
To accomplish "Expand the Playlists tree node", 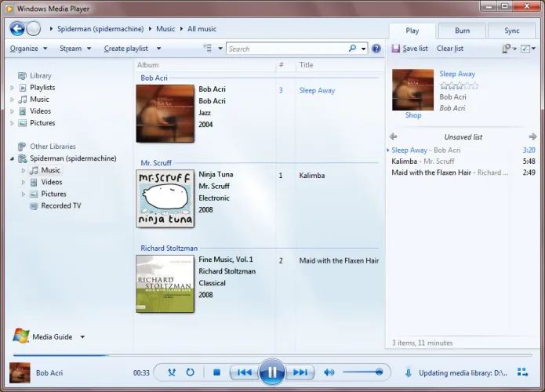I will tap(13, 88).
